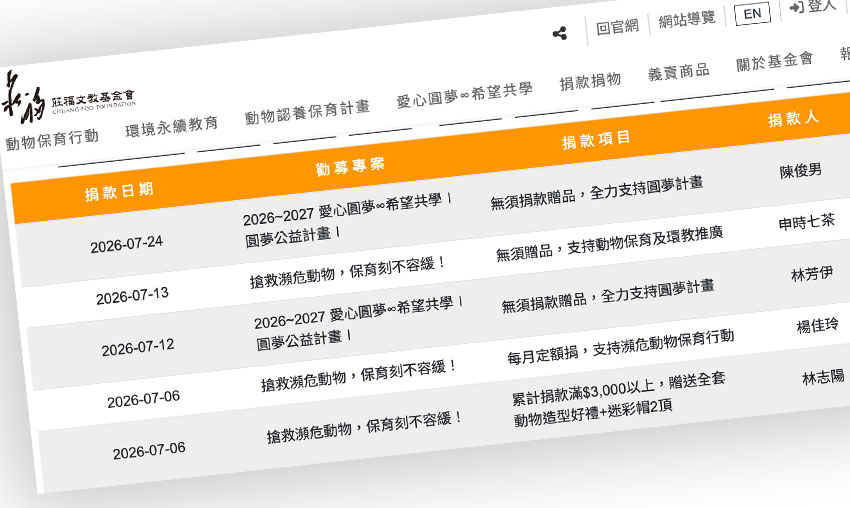
Task: Click donor name 林志陽
Action: coord(823,376)
